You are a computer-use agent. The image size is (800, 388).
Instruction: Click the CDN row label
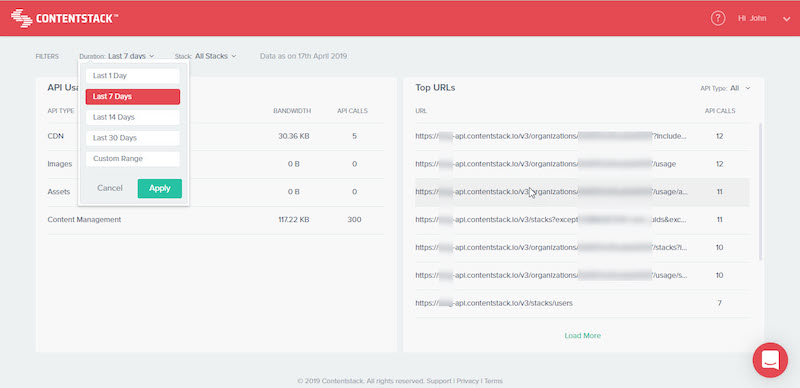click(x=56, y=136)
